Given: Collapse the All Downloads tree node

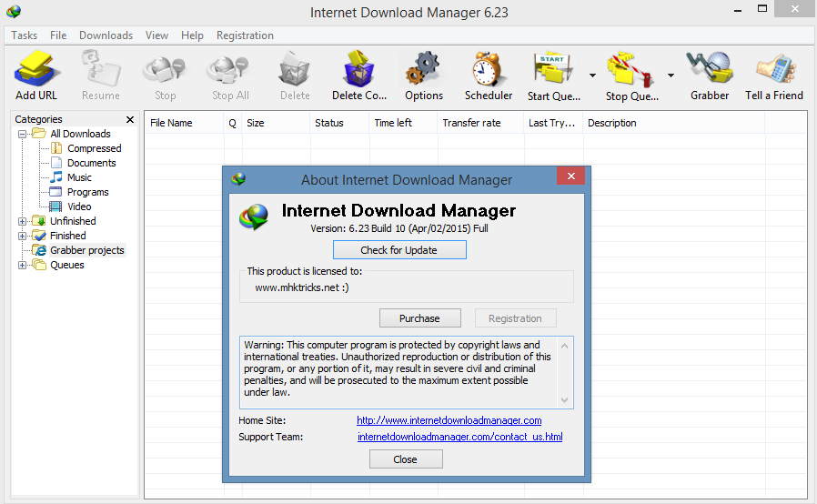Looking at the screenshot, I should coord(22,134).
